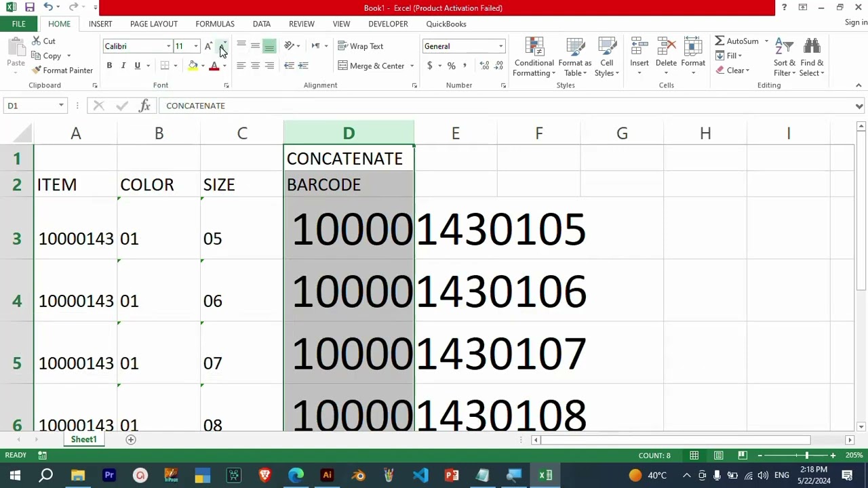The height and width of the screenshot is (488, 868).
Task: Activate the Format Painter brush
Action: click(x=62, y=70)
